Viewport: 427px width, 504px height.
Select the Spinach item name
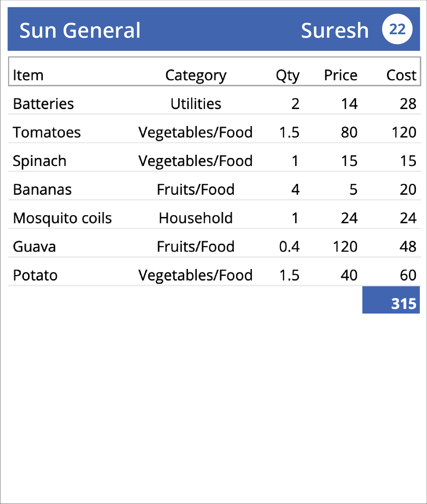pyautogui.click(x=40, y=161)
